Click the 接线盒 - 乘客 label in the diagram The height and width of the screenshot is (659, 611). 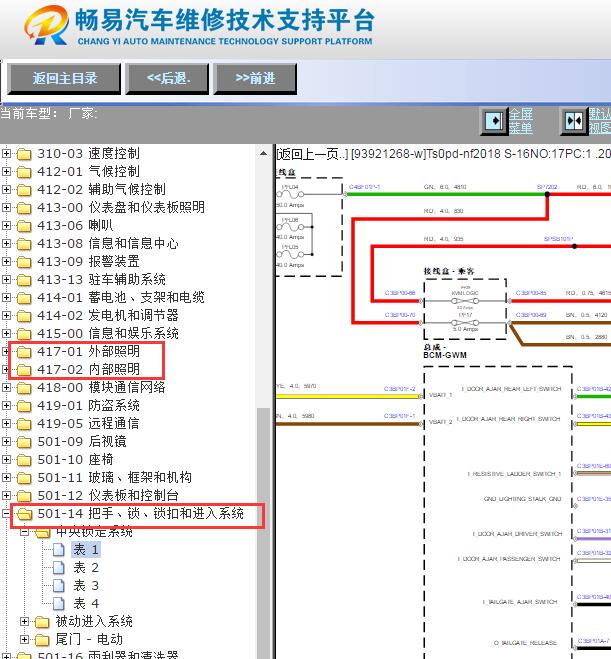coord(449,271)
